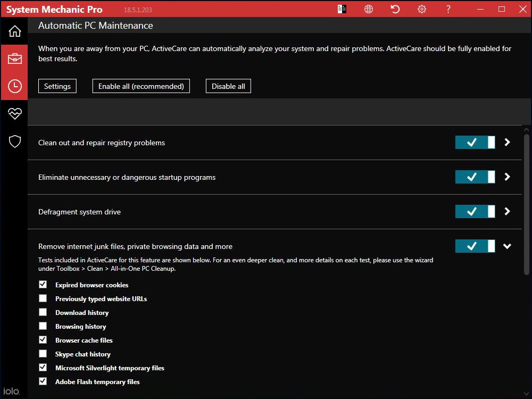Select the LiveBoost heart icon in sidebar
The height and width of the screenshot is (399, 532).
pyautogui.click(x=14, y=113)
